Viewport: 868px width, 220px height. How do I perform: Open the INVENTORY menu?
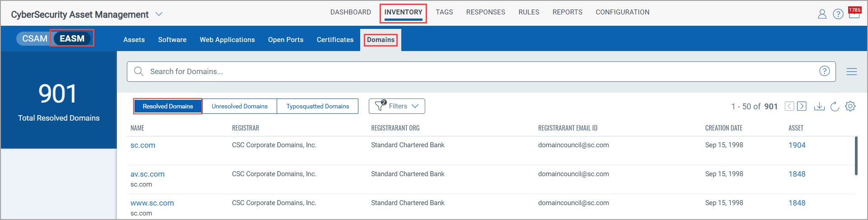point(404,12)
